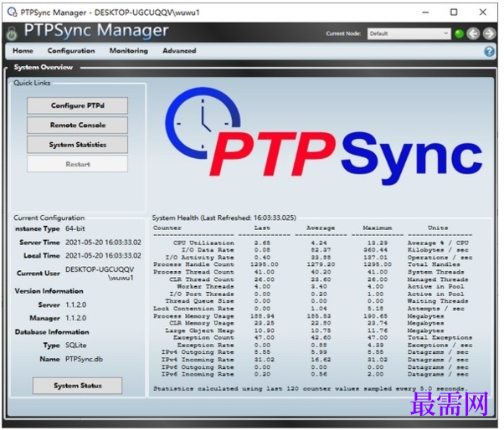
Task: Click the database type SQLite
Action: (76, 346)
